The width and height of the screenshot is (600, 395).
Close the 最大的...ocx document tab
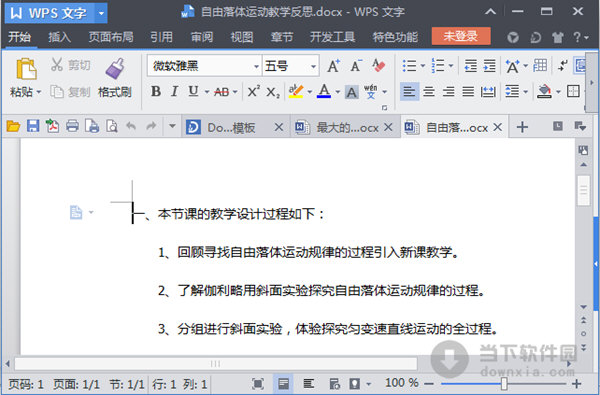(x=388, y=127)
